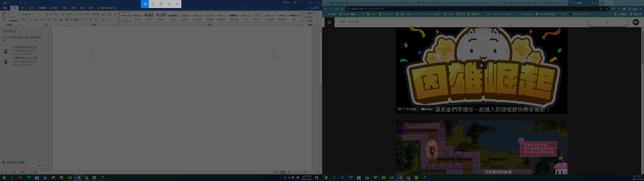Toggle strikethrough formatting in Word

click(37, 19)
